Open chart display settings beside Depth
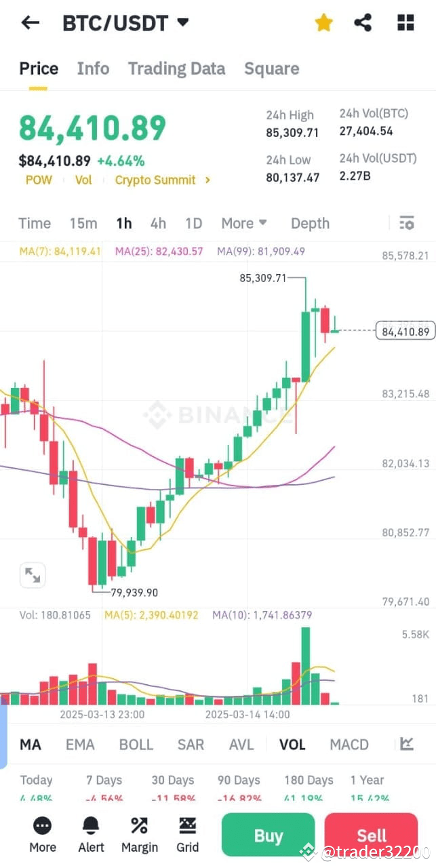The image size is (436, 868). [406, 222]
